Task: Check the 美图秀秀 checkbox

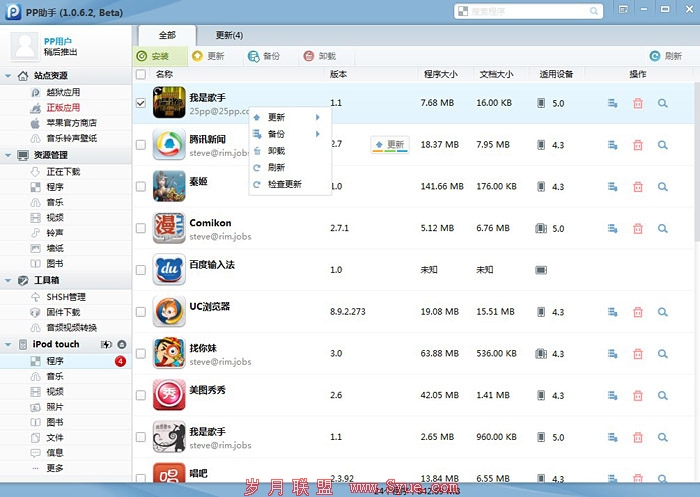Action: click(x=141, y=395)
